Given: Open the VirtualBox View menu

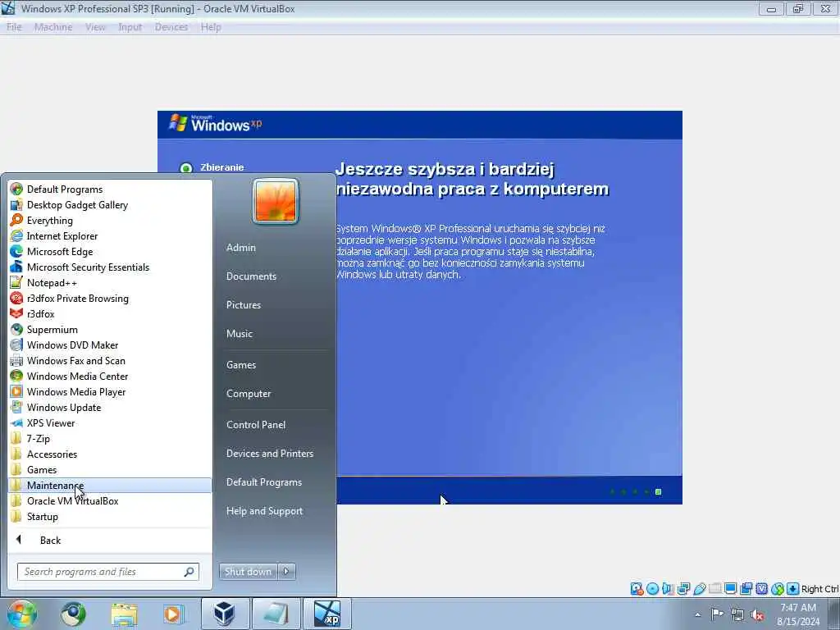Looking at the screenshot, I should point(95,27).
